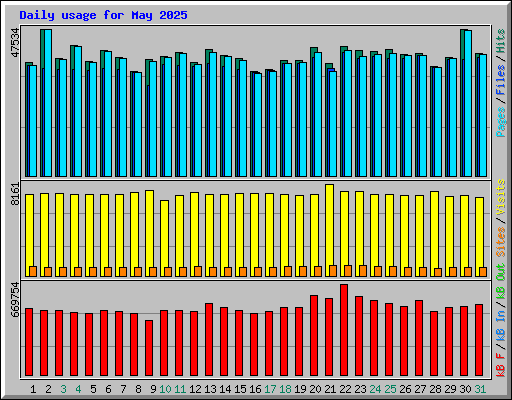
Task: Click day 27 on the x-axis
Action: pos(420,389)
